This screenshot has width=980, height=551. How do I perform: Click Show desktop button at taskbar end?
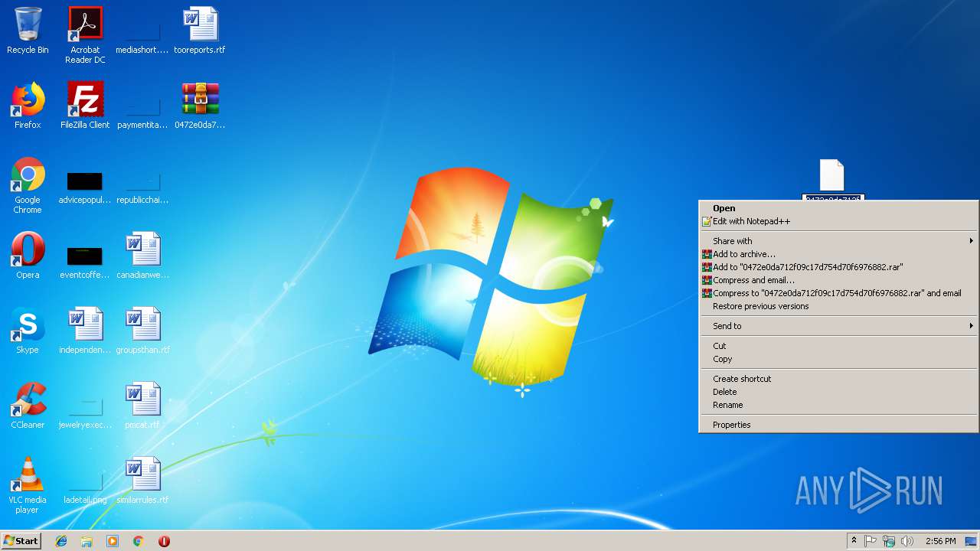click(x=972, y=541)
